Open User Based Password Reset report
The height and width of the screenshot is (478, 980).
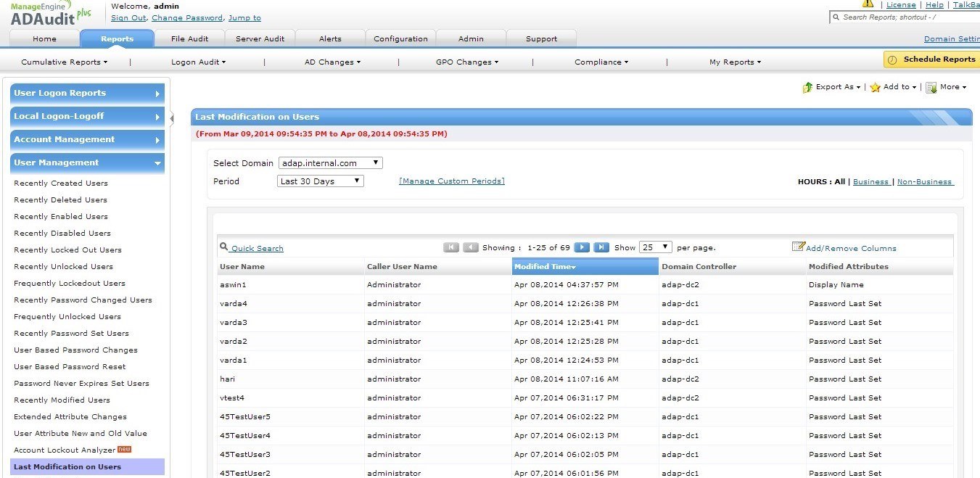point(70,367)
